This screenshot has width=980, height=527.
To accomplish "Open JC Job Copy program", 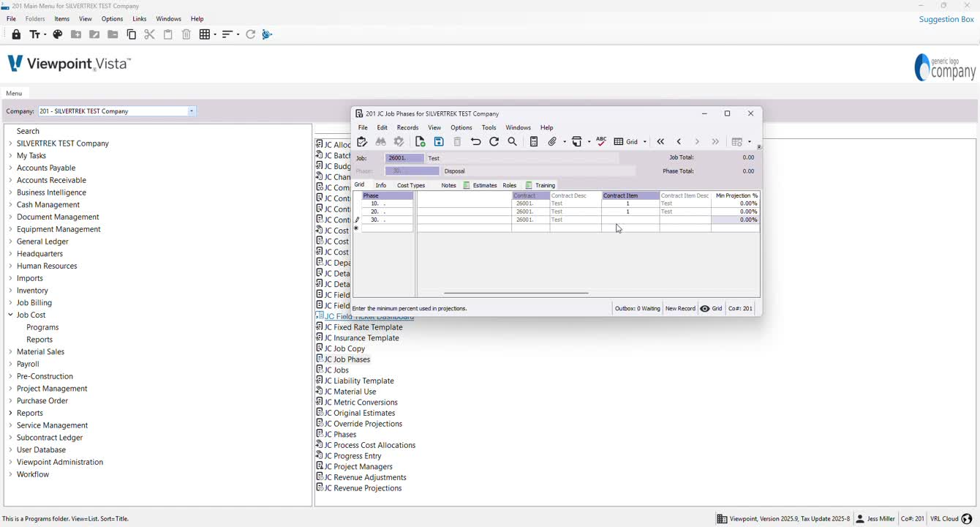I will pyautogui.click(x=344, y=348).
